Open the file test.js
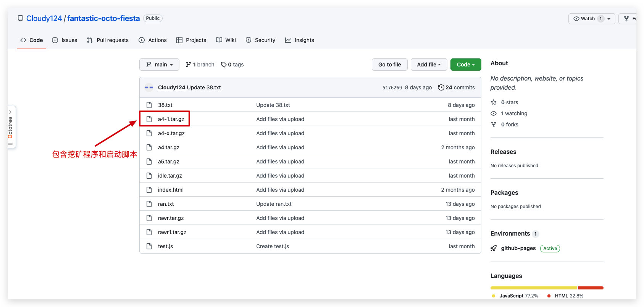644x307 pixels. point(165,246)
